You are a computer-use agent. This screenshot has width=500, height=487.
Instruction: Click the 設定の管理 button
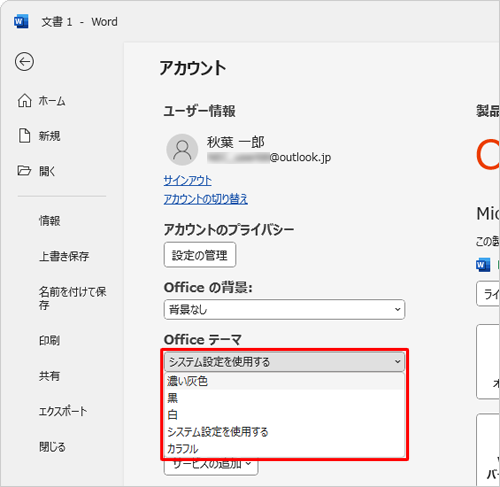200,255
